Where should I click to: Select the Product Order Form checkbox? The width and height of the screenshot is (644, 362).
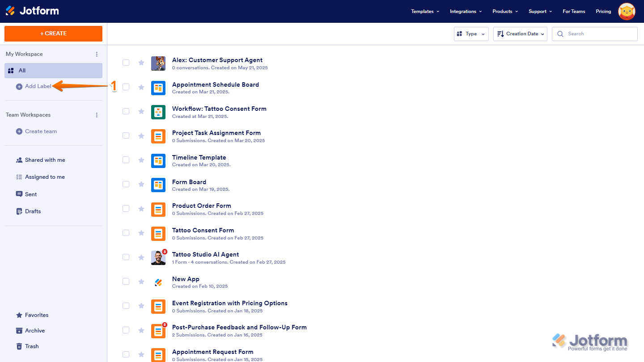point(126,209)
